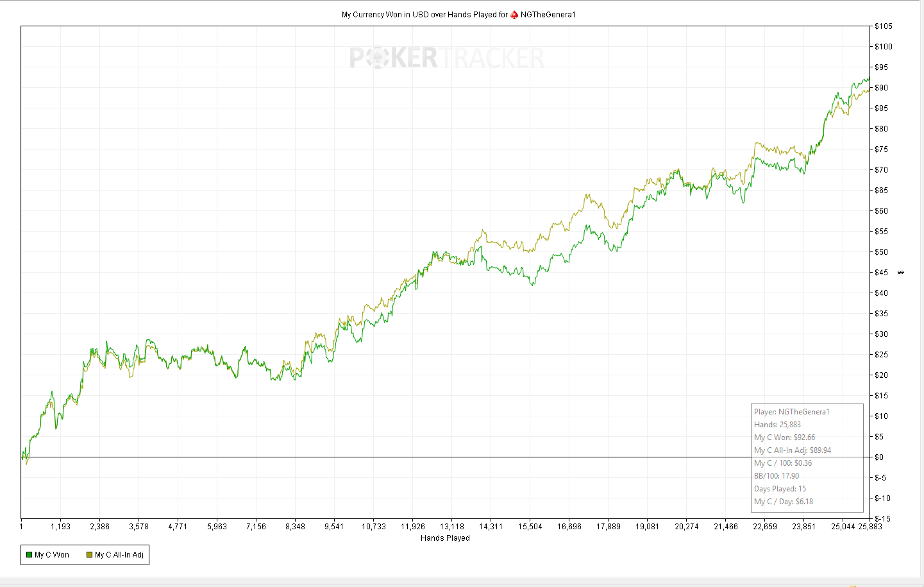Click the $ unit label beside the y-axis
Image resolution: width=924 pixels, height=587 pixels.
click(x=901, y=273)
